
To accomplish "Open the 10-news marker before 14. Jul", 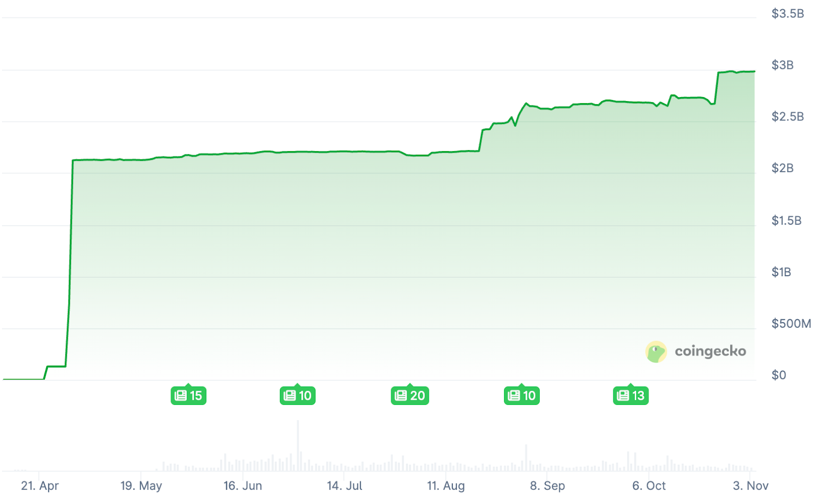I will click(x=298, y=395).
